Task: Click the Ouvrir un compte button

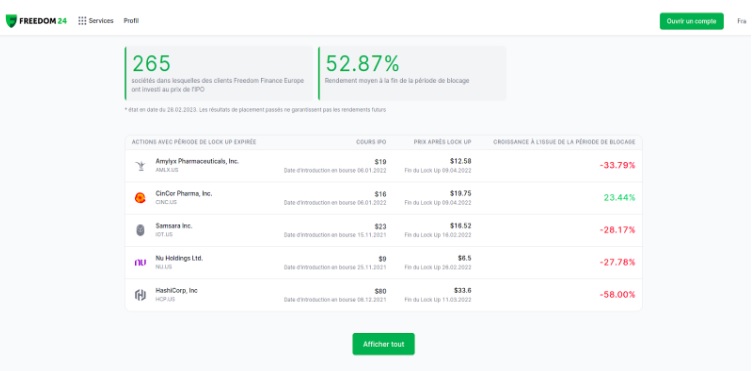Action: tap(691, 21)
